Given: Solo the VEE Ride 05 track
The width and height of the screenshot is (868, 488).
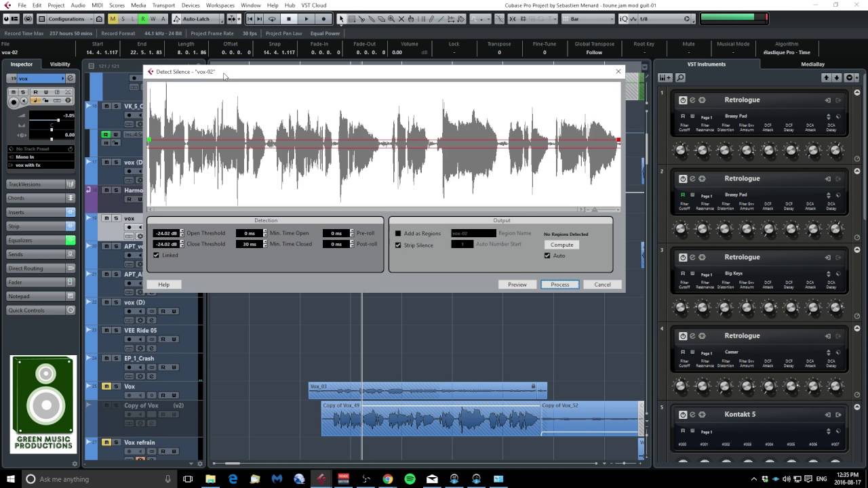Looking at the screenshot, I should (x=116, y=331).
